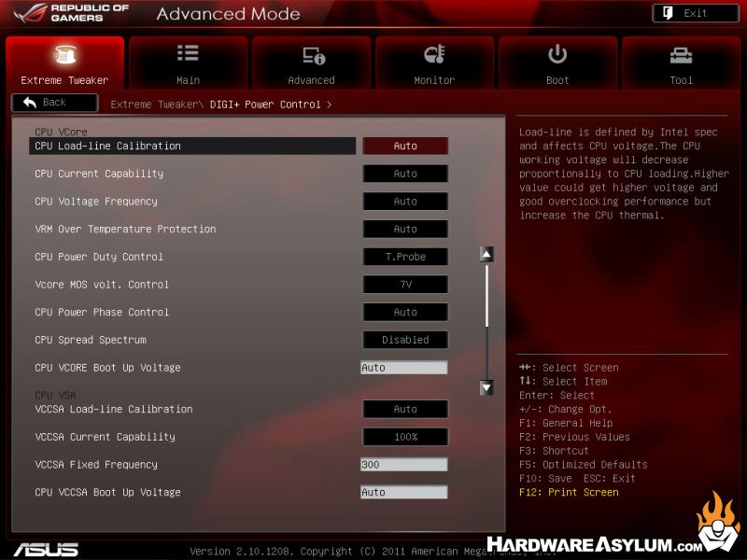Open the Monitor tab thermometer icon
This screenshot has width=747, height=560.
click(x=434, y=55)
